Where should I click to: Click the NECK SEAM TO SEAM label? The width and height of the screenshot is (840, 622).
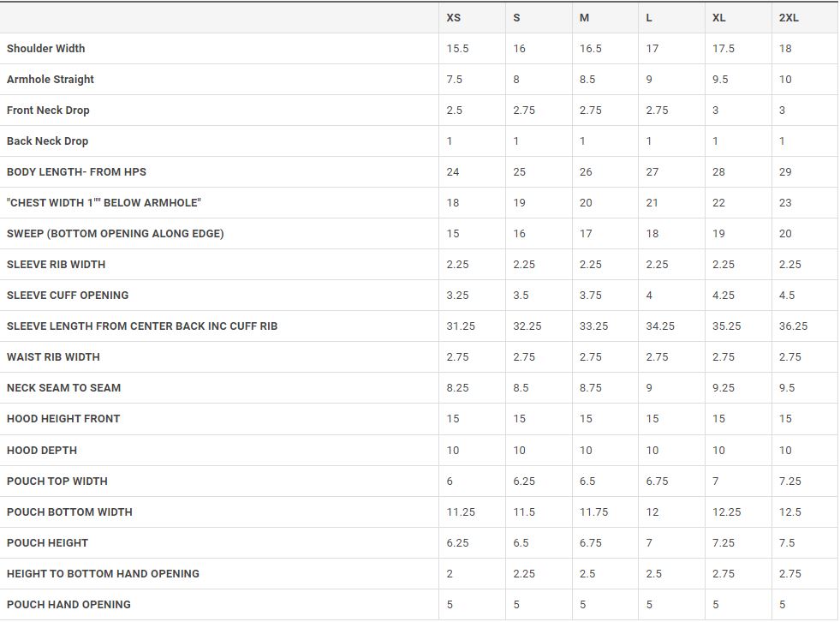63,387
